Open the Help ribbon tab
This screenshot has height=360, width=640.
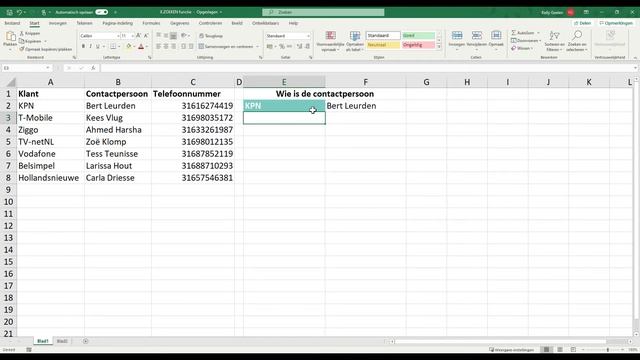pyautogui.click(x=293, y=23)
